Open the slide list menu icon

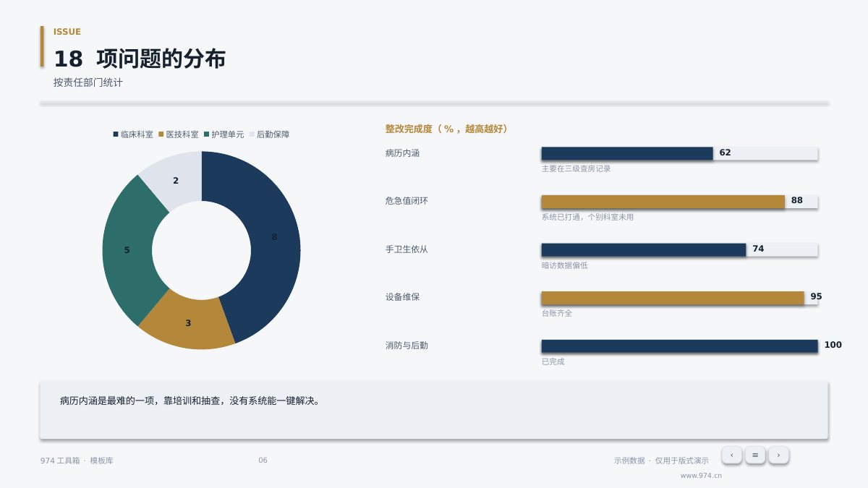[755, 455]
